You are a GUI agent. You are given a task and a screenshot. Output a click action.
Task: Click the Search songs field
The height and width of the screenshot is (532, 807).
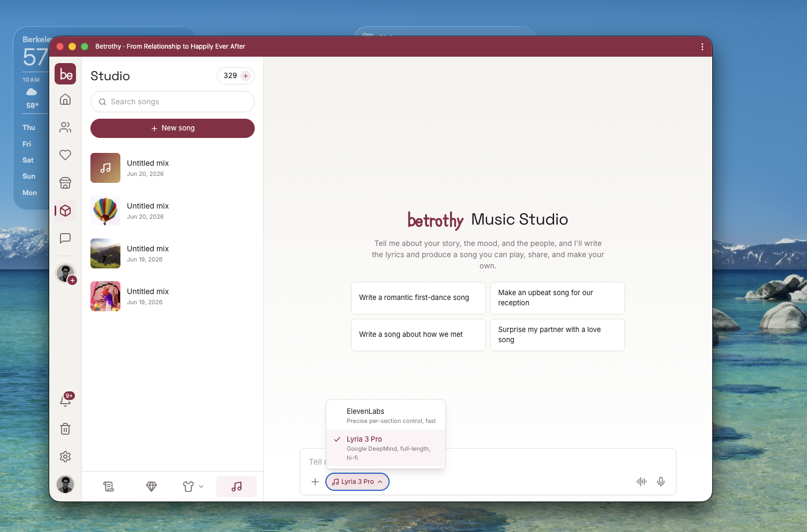(172, 102)
